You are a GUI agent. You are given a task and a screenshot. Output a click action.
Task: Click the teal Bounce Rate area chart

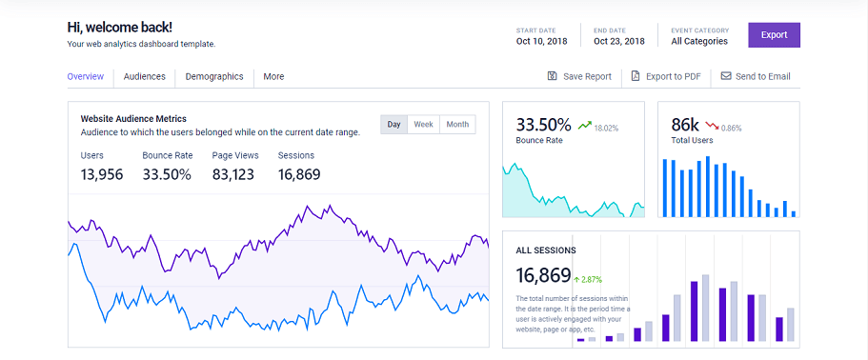[x=574, y=190]
